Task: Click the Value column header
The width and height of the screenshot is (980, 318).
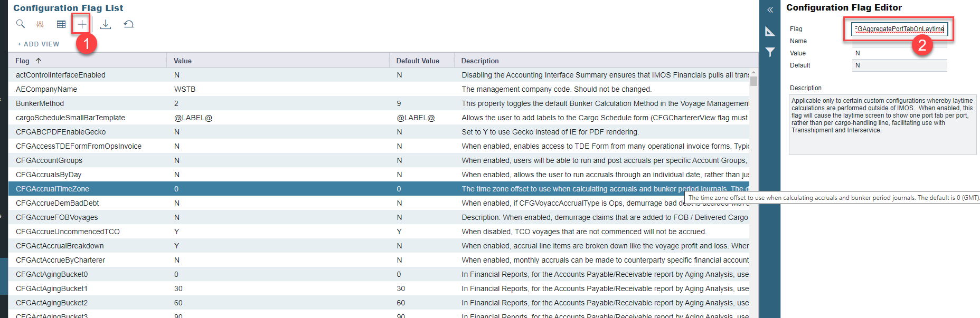Action: [183, 61]
